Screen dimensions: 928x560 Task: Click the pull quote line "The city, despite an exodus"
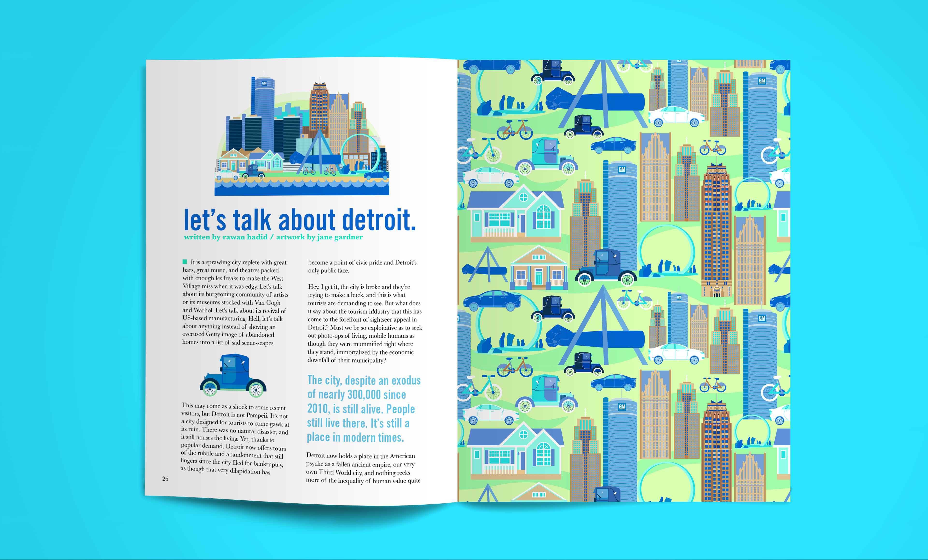point(364,380)
